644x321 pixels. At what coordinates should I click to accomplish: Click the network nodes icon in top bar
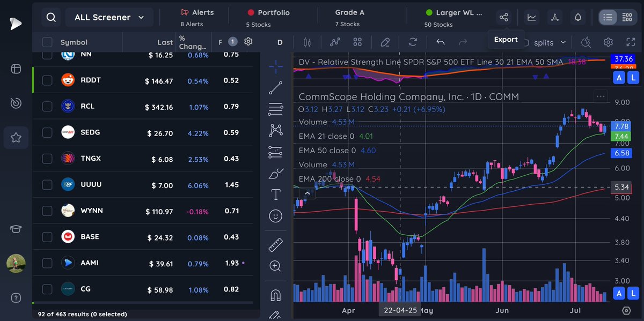[554, 17]
